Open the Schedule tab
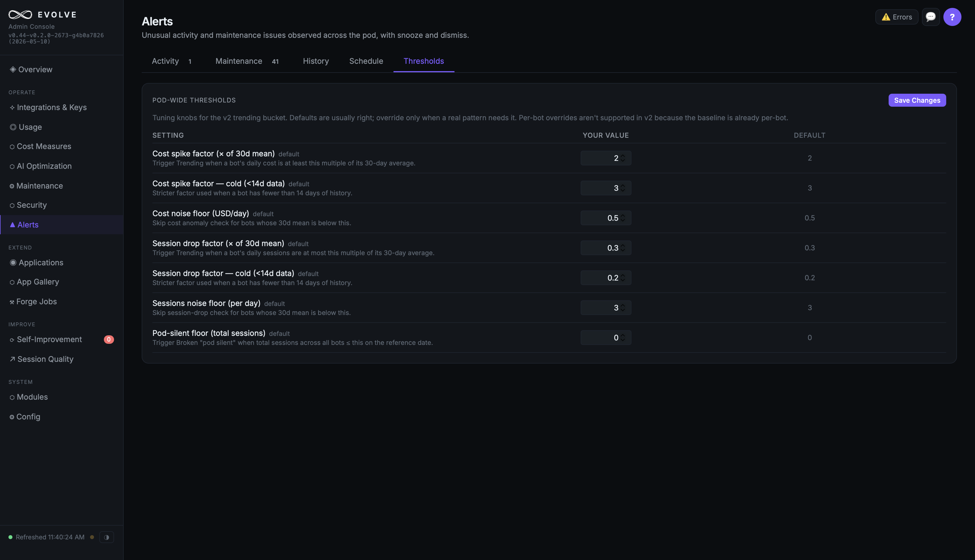The image size is (975, 560). pos(366,61)
